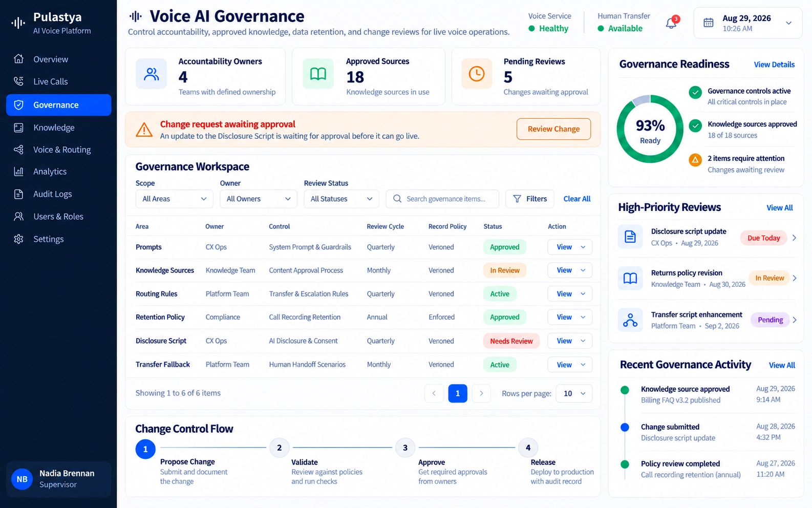Click in the Search governance items field
Viewport: 812px width, 508px height.
(442, 199)
